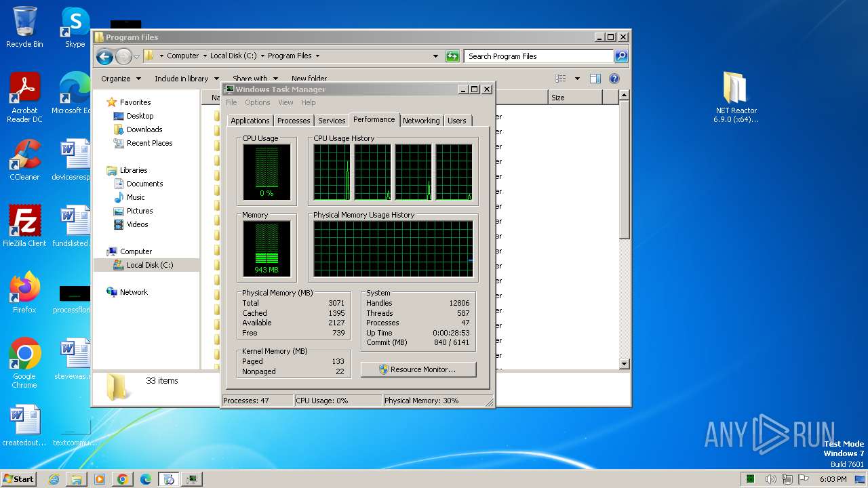Open the Share with dropdown
Viewport: 868px width, 488px height.
pyautogui.click(x=254, y=79)
